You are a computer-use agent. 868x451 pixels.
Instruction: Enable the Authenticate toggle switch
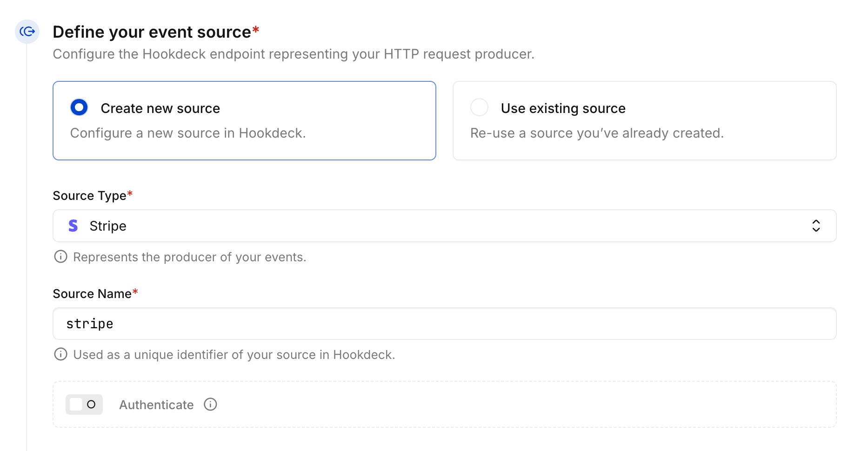(x=84, y=405)
